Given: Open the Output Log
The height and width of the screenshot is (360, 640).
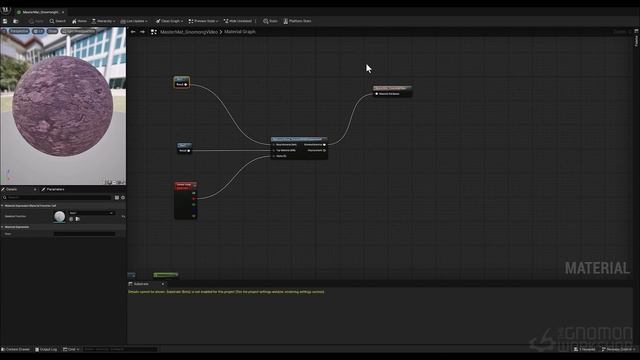Looking at the screenshot, I should click(x=46, y=349).
